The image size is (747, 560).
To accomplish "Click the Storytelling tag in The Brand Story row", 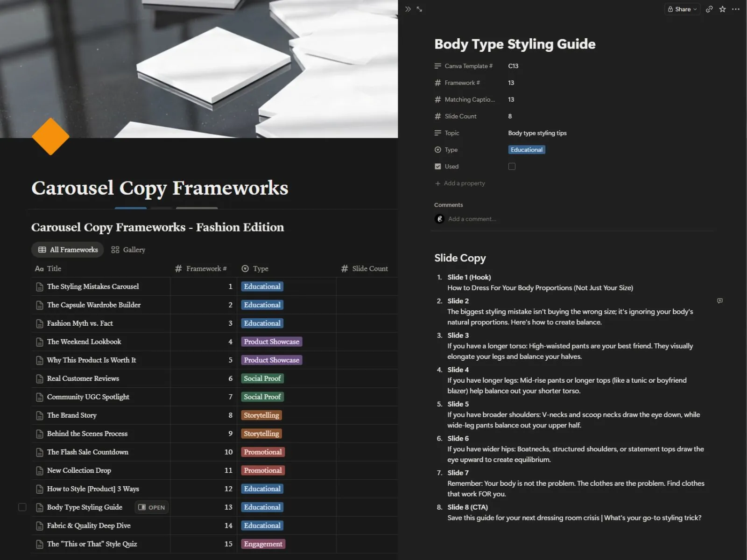I will [261, 415].
